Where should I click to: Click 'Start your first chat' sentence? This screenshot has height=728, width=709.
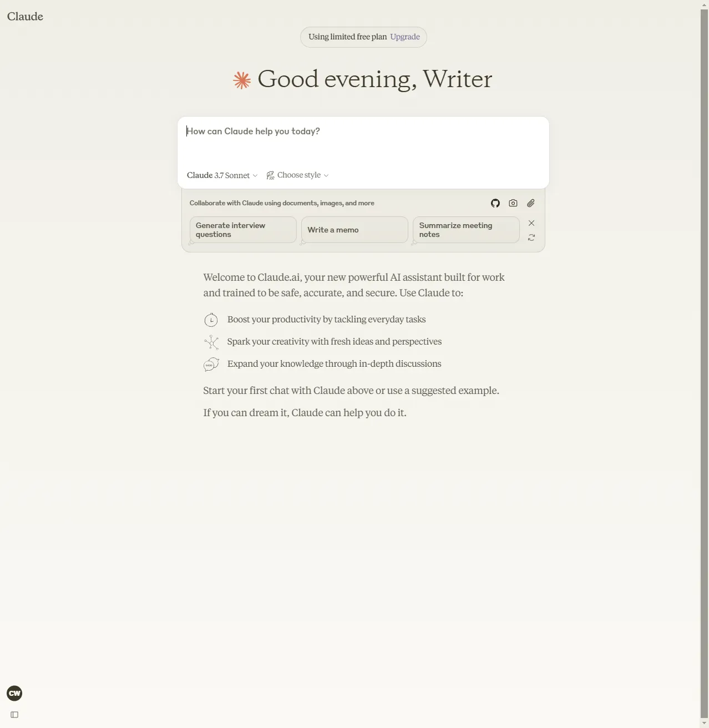pos(351,391)
